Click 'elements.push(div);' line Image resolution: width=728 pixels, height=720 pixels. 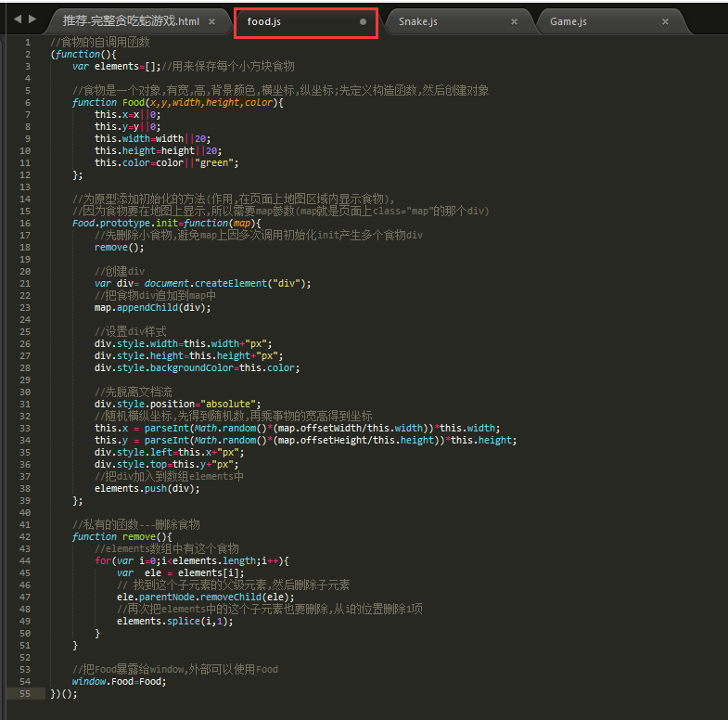(147, 488)
